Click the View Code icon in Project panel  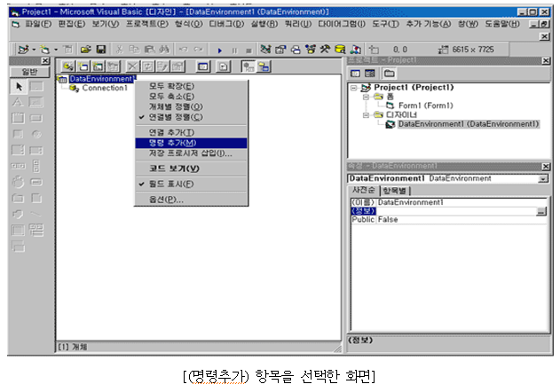pos(355,74)
